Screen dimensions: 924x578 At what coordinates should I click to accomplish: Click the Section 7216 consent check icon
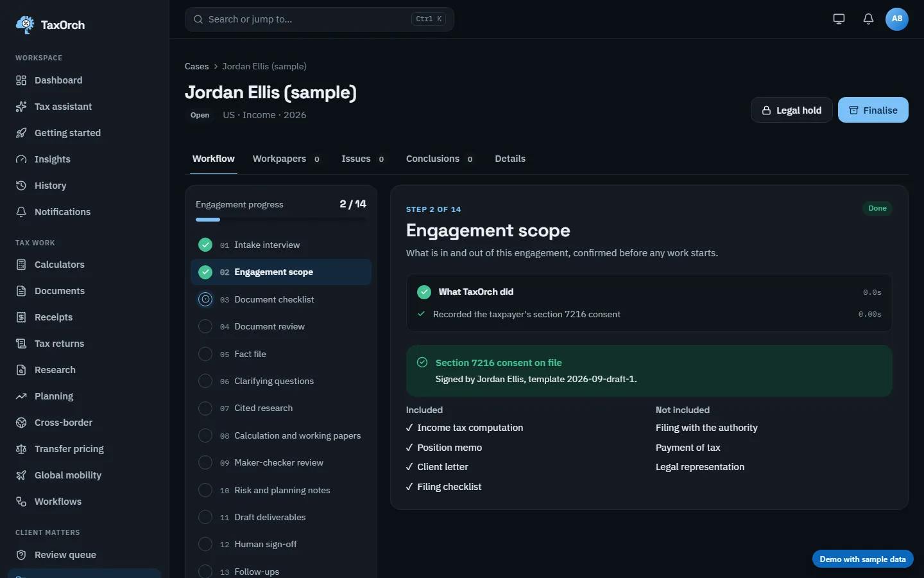422,362
